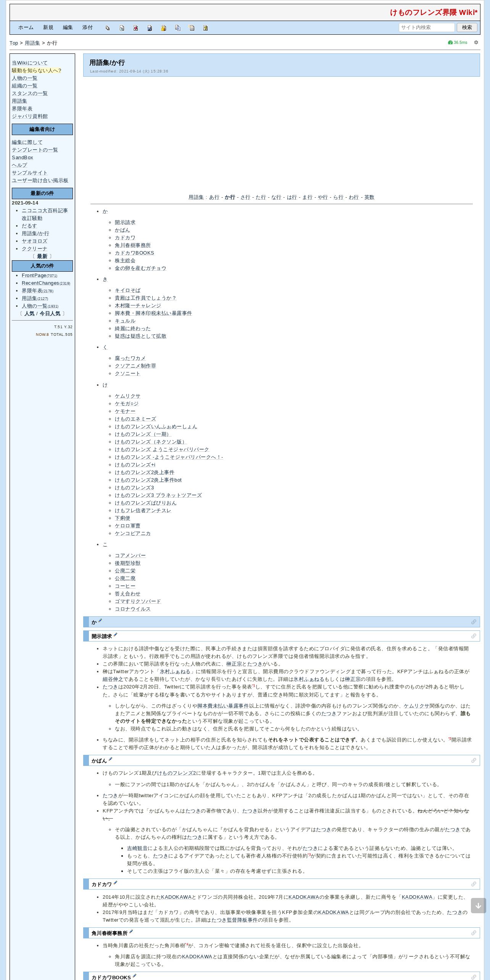
Task: Open 騒動を知らない人へ? sidebar link
Action: (37, 71)
